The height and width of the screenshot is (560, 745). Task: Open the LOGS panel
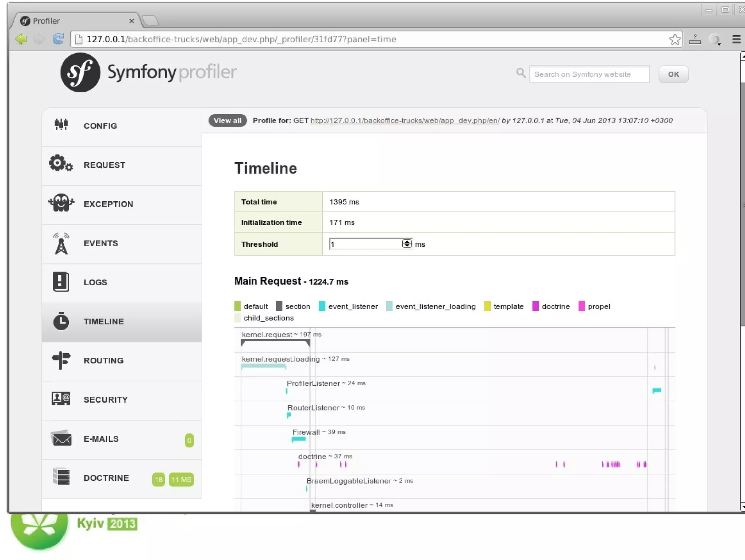(122, 283)
